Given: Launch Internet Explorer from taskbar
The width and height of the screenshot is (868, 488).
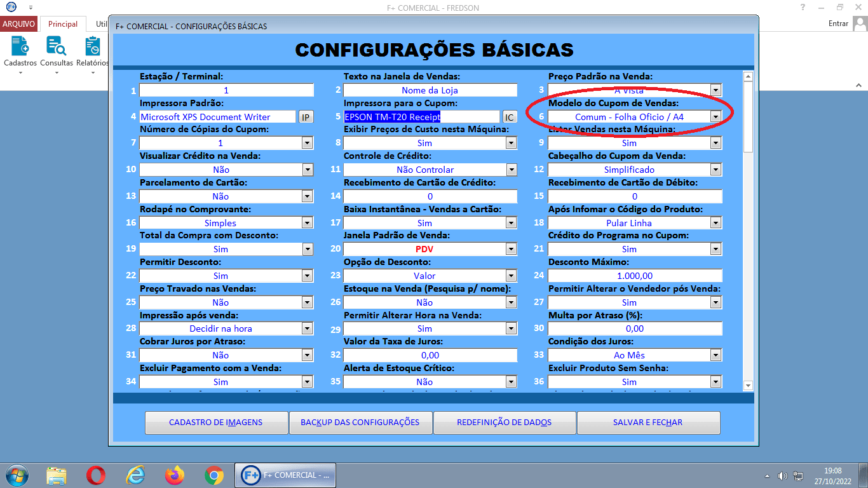Looking at the screenshot, I should [x=135, y=475].
